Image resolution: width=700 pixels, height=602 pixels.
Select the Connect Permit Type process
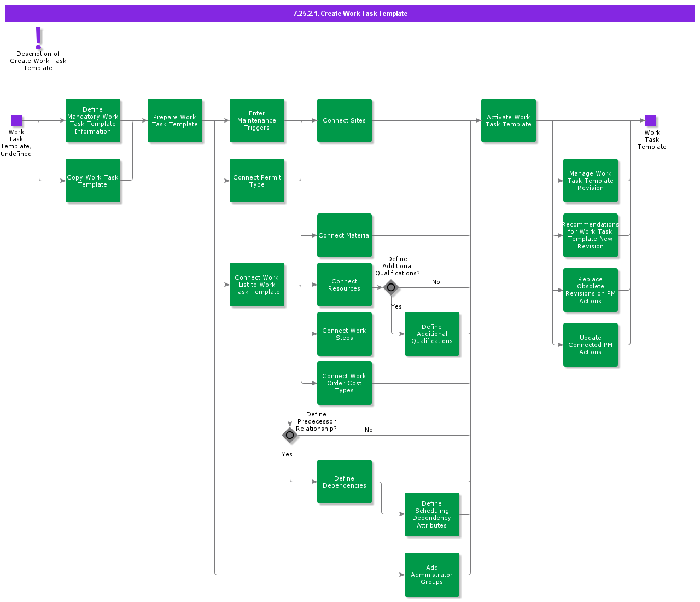pyautogui.click(x=257, y=181)
